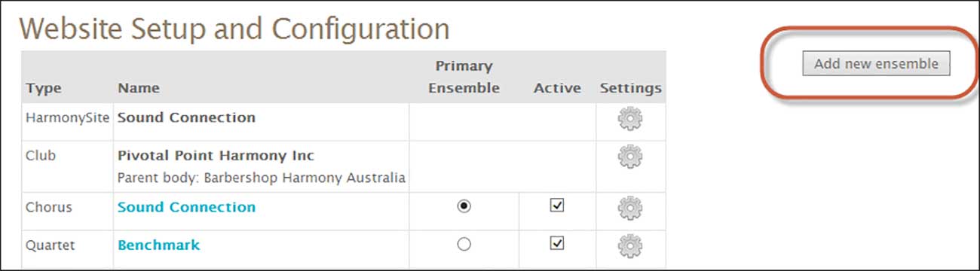
Task: Toggle Active checkbox for Sound Connection chorus
Action: [557, 206]
